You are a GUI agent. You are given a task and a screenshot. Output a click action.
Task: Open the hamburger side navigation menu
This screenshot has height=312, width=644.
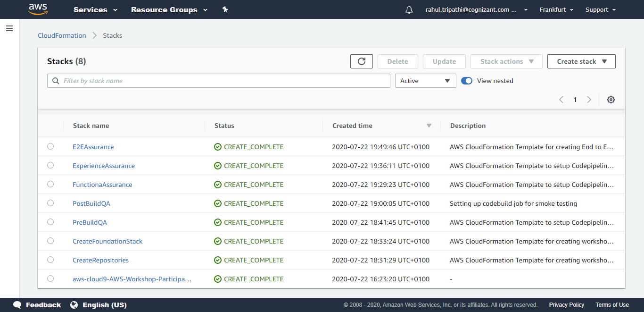pyautogui.click(x=9, y=28)
